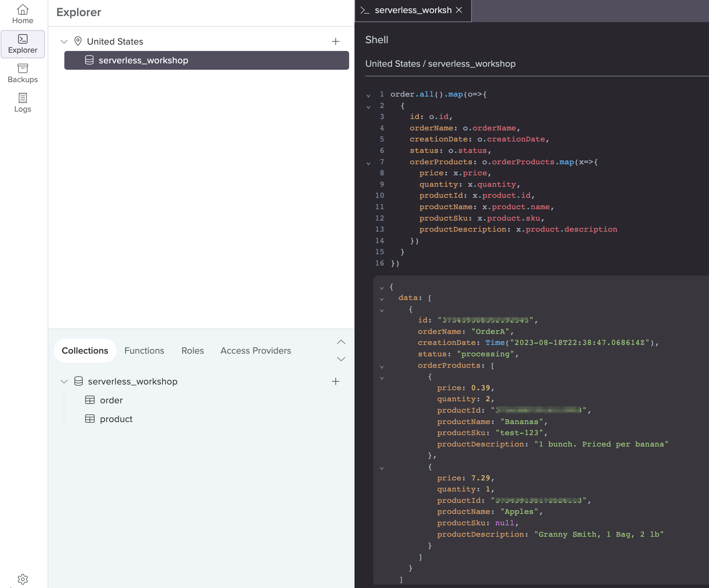The image size is (709, 588).
Task: Select Explorer in the sidebar
Action: tap(22, 44)
